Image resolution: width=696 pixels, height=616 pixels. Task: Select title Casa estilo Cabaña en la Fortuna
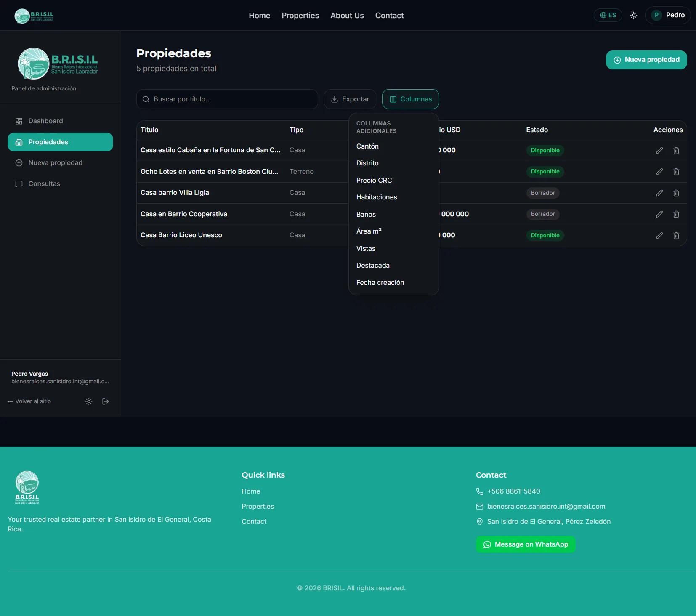[x=210, y=150]
